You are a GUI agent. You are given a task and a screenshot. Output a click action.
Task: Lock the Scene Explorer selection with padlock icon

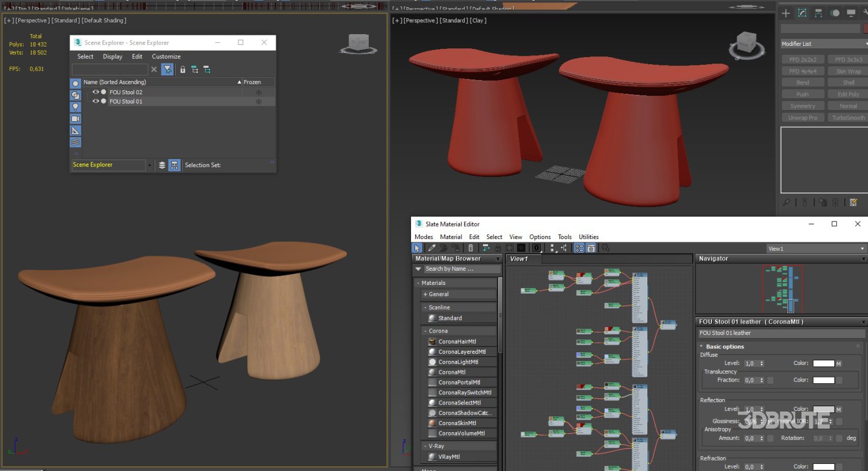tap(183, 69)
